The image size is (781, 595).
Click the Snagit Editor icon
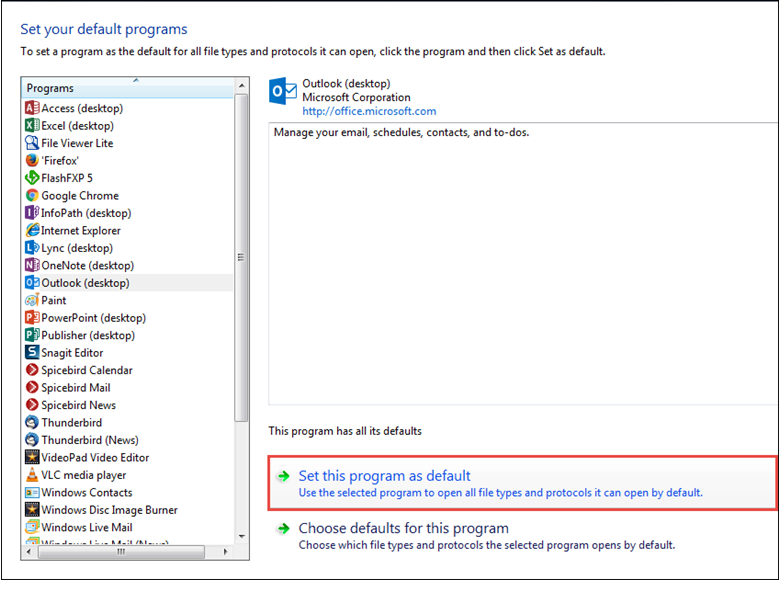[x=32, y=352]
